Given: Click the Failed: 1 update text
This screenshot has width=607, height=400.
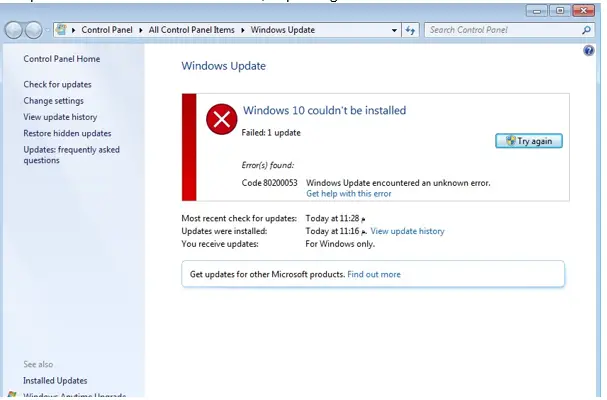Looking at the screenshot, I should tap(271, 133).
